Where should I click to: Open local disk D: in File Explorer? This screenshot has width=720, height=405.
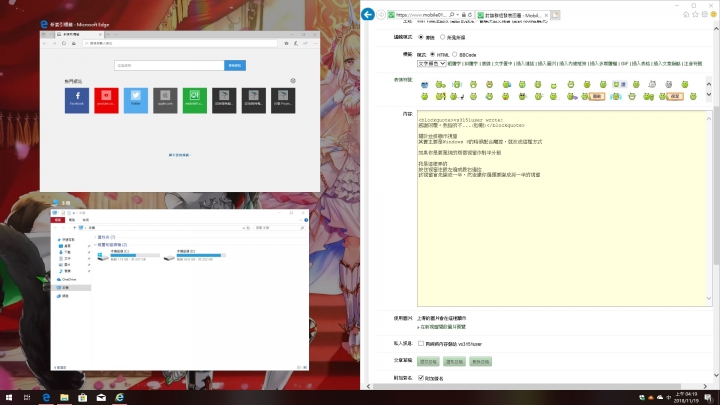point(195,255)
